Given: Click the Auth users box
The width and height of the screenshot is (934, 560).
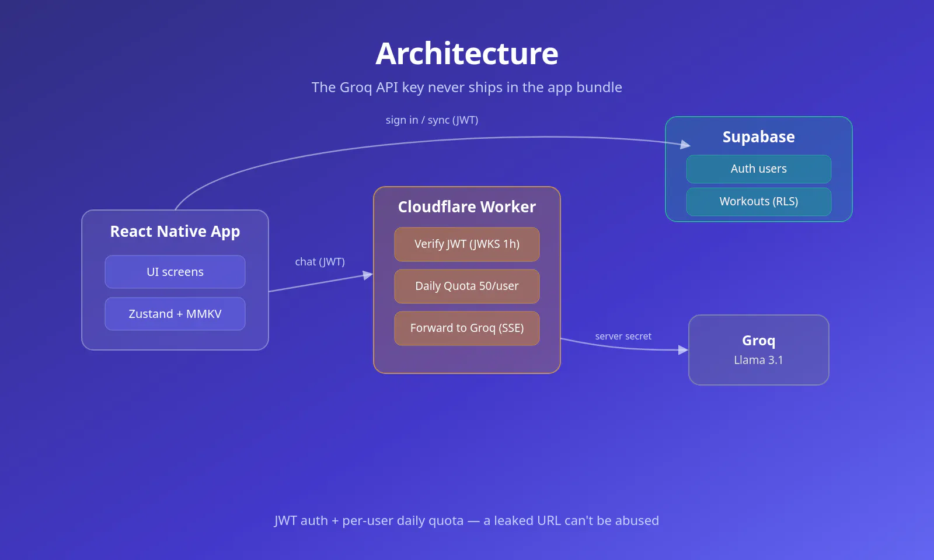Looking at the screenshot, I should pyautogui.click(x=759, y=169).
